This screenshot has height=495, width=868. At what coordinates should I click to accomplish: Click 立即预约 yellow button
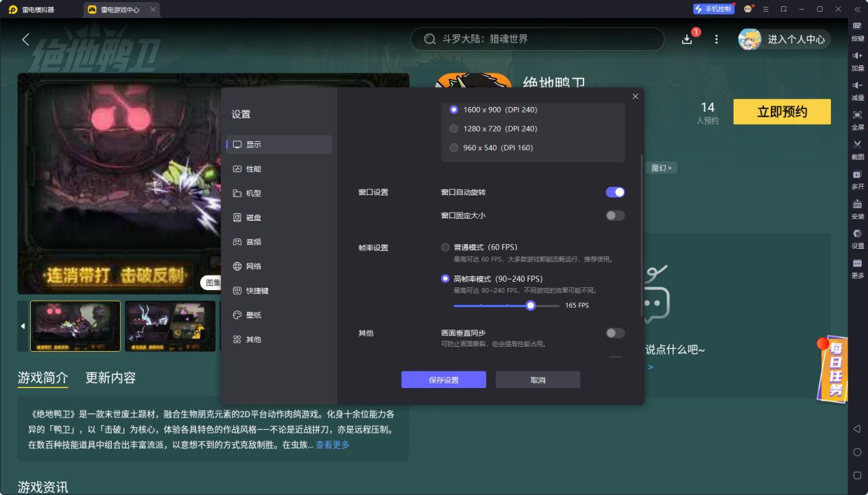(782, 112)
